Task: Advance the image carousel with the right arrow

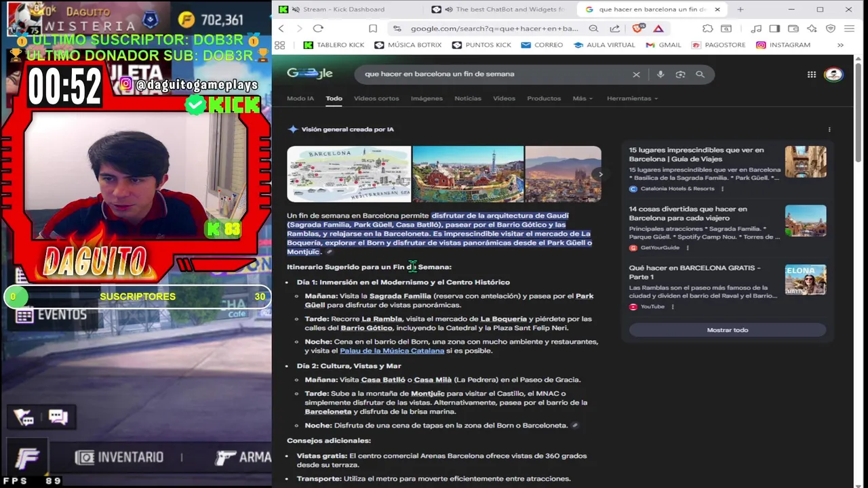Action: [600, 174]
